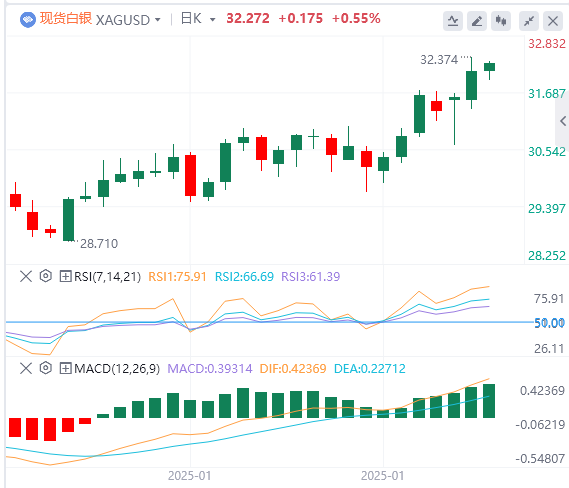Expand the right side panel chevron
The height and width of the screenshot is (488, 569).
point(563,121)
